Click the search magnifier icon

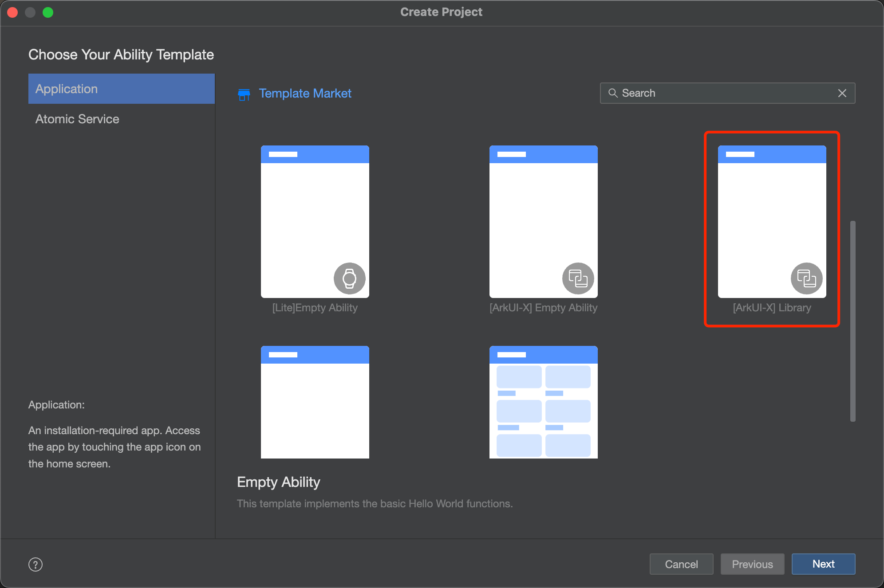tap(613, 93)
